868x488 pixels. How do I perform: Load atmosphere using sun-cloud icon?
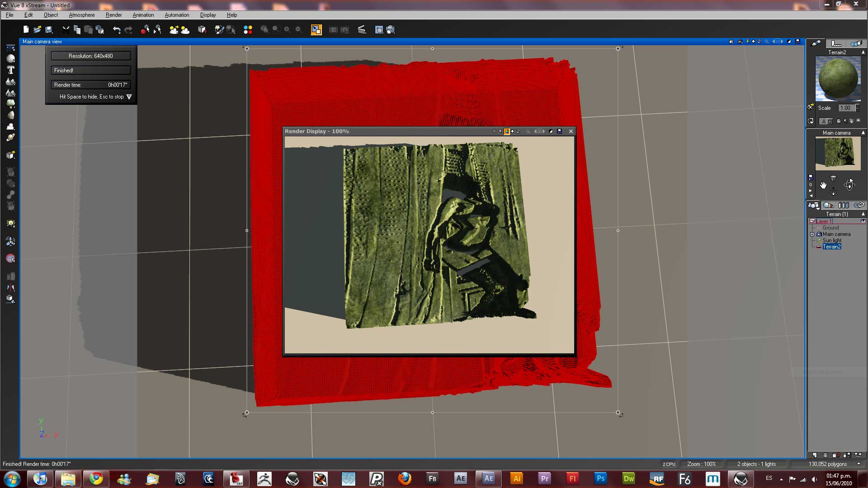pos(174,30)
